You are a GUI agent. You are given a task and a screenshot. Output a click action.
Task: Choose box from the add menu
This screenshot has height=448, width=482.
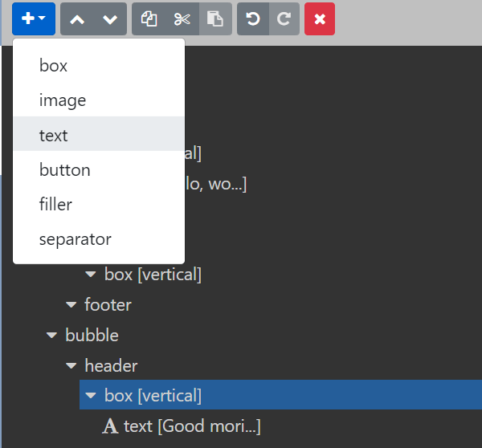tap(99, 66)
